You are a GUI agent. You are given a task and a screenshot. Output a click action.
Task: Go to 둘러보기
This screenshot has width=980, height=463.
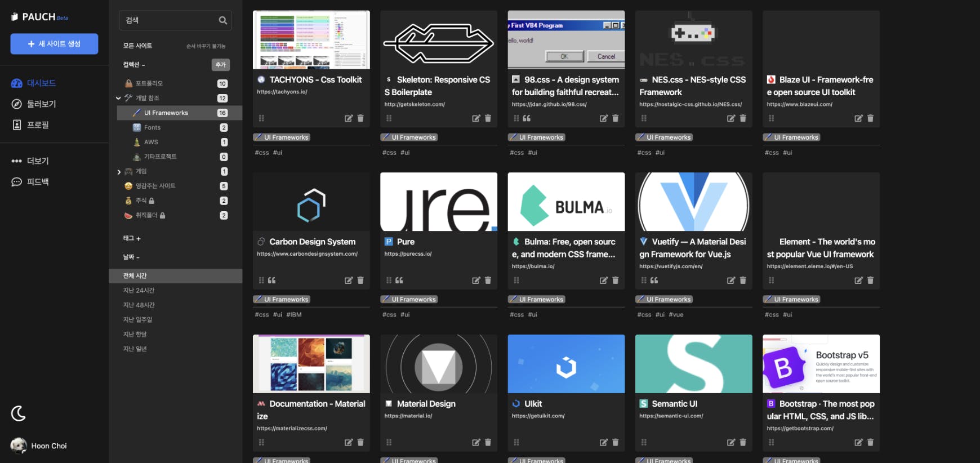(34, 104)
